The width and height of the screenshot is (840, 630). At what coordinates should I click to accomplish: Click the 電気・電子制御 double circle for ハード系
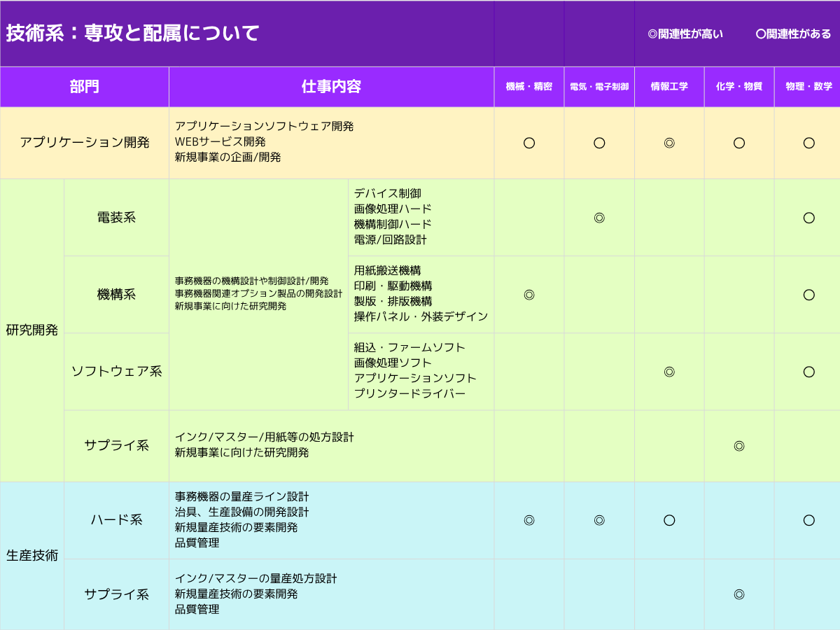tap(599, 520)
